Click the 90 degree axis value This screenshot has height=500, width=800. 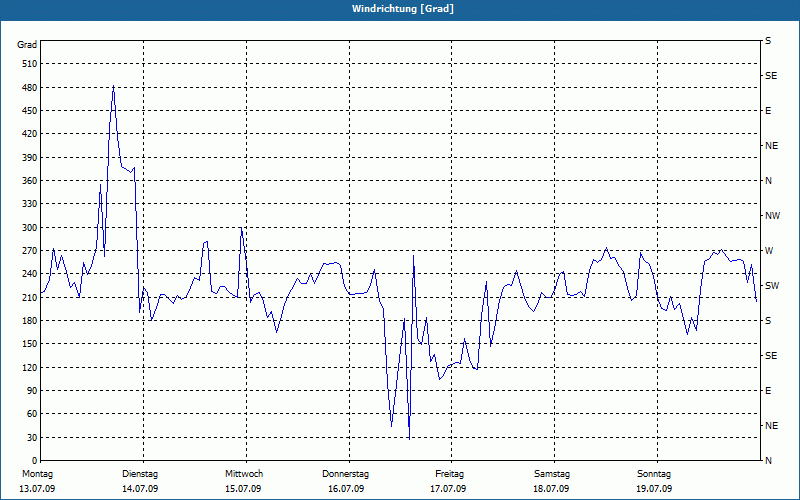pos(32,390)
